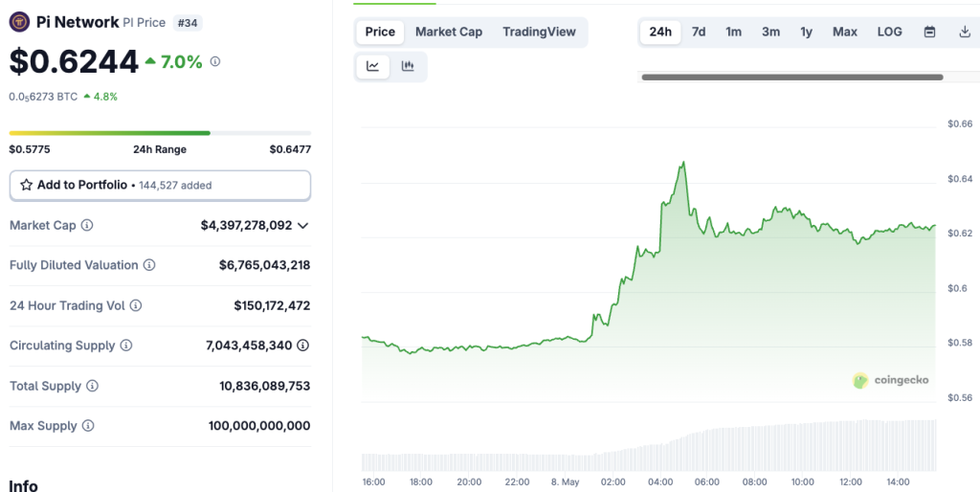Image resolution: width=980 pixels, height=492 pixels.
Task: Click the 10,836,089,753 total supply value
Action: [x=265, y=386]
